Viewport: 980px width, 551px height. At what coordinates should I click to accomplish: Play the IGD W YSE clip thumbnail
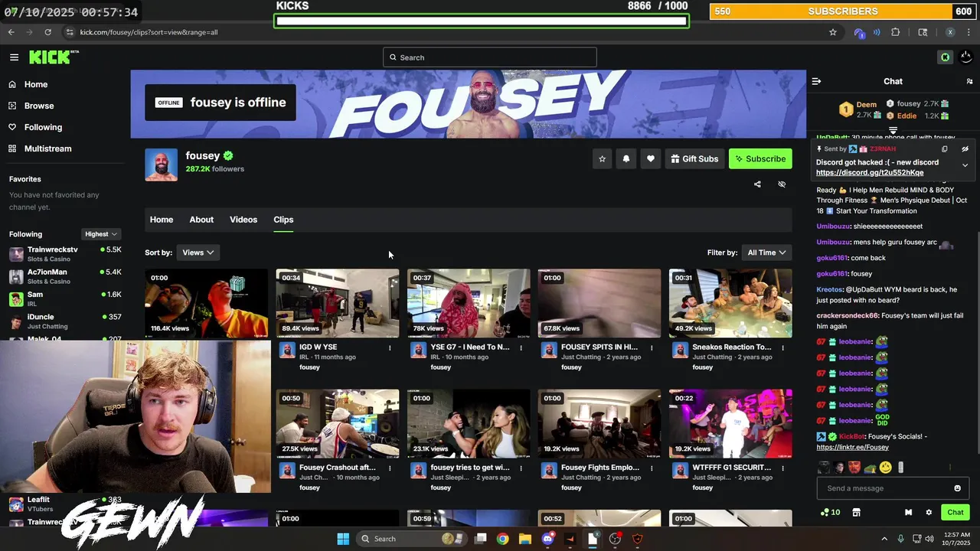click(x=338, y=303)
